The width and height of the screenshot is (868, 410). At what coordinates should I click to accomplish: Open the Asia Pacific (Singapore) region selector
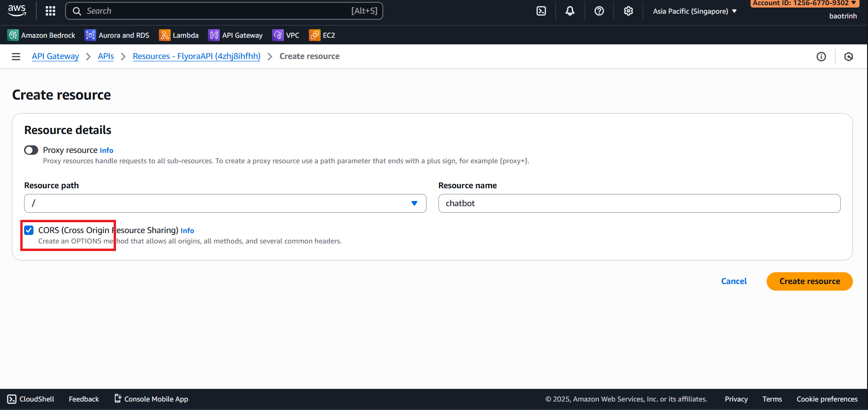[694, 11]
